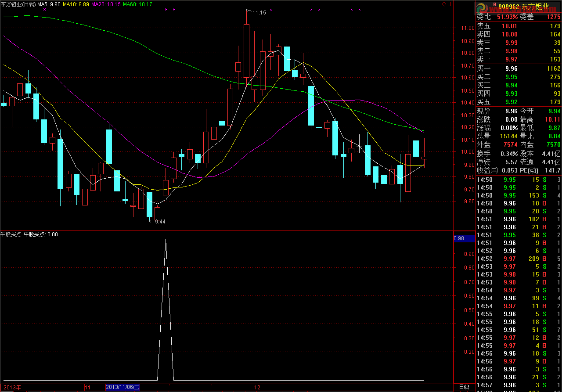562x392 pixels.
Task: Select the 卖一 9.97 order row
Action: (x=519, y=59)
